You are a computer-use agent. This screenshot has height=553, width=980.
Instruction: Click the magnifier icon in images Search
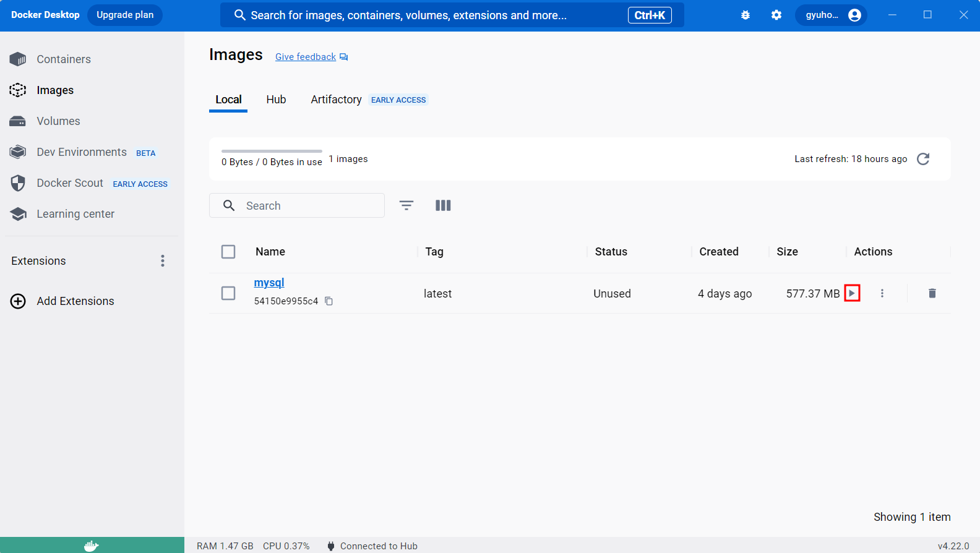(x=229, y=205)
